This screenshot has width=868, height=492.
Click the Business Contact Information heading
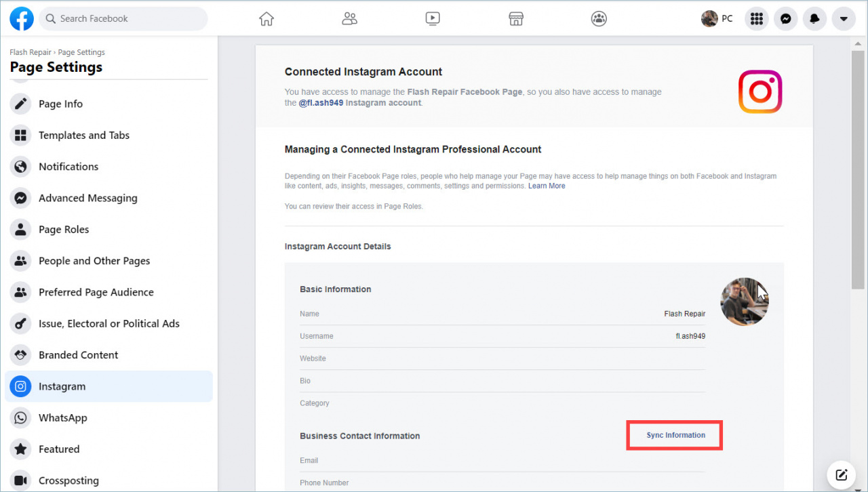click(360, 436)
